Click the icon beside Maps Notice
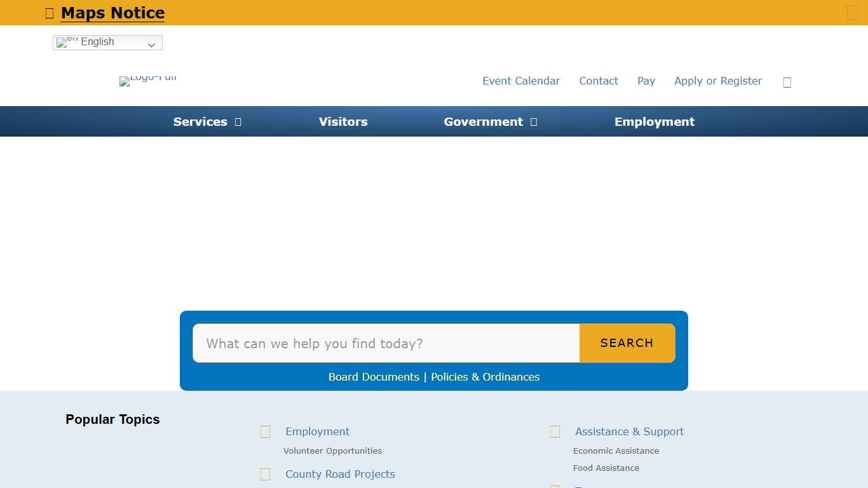This screenshot has width=868, height=488. [50, 13]
